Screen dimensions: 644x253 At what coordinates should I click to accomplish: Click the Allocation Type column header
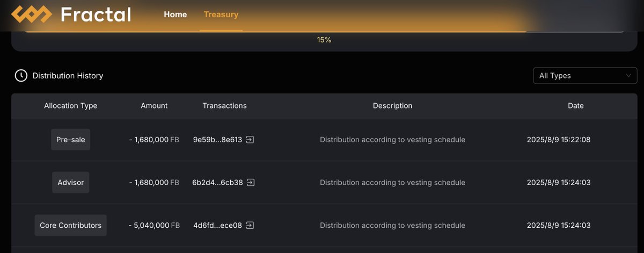pos(71,106)
